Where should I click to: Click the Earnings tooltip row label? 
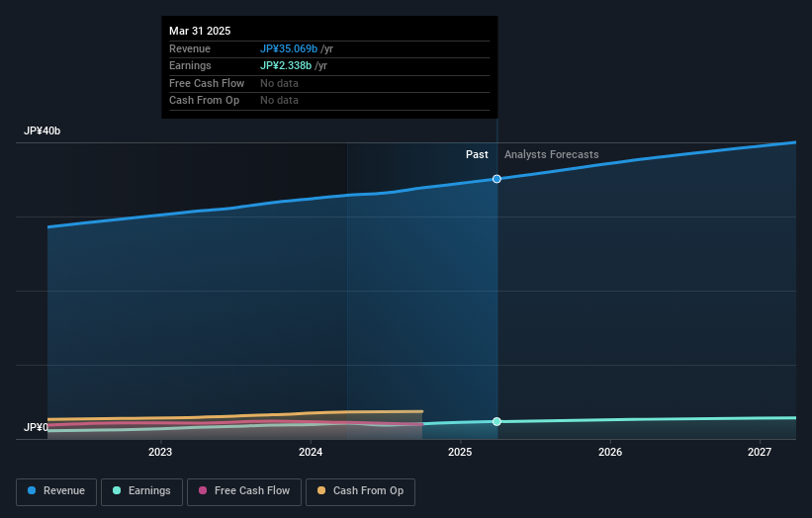point(190,65)
